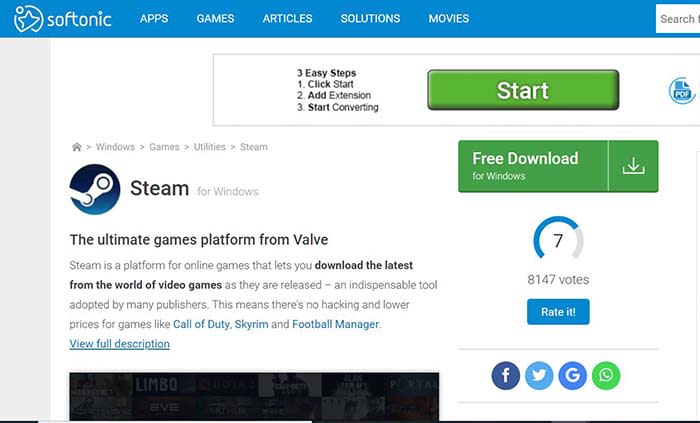Click the download arrow icon
The height and width of the screenshot is (423, 700).
coord(633,166)
